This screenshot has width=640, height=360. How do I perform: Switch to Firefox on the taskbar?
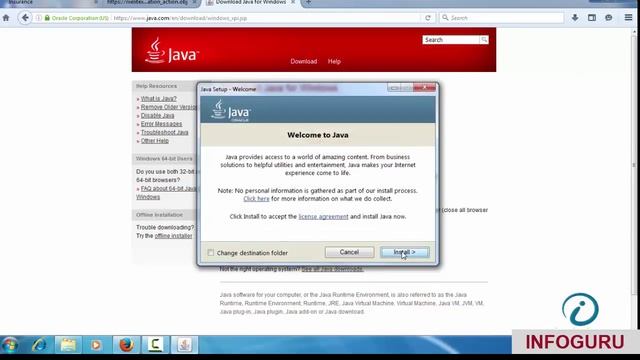[x=126, y=345]
